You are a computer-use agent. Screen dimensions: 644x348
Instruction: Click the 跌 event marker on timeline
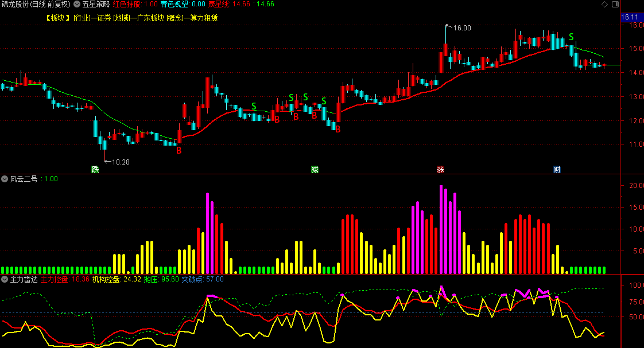95,170
